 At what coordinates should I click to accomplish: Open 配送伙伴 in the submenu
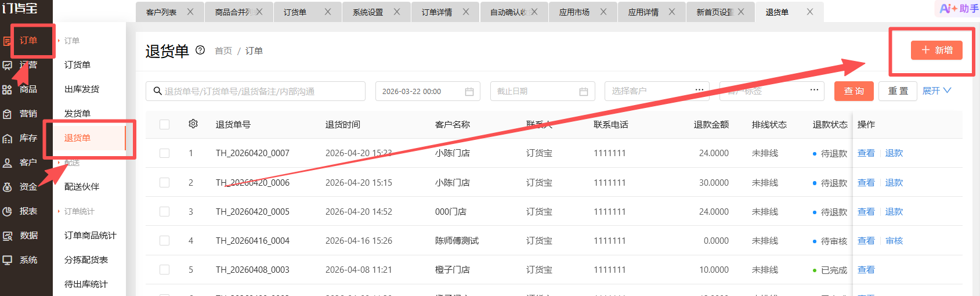(x=82, y=186)
